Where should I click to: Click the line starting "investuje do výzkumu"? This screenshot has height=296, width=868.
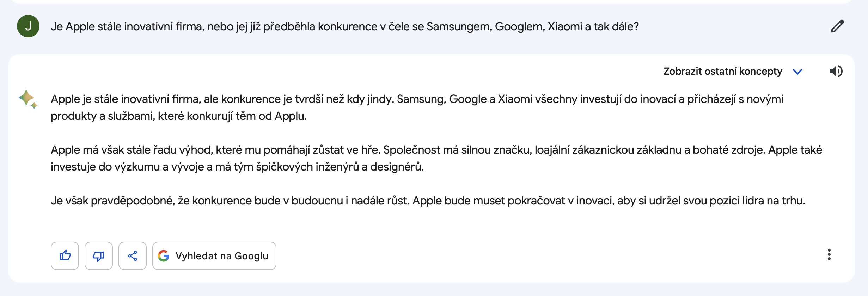(237, 167)
